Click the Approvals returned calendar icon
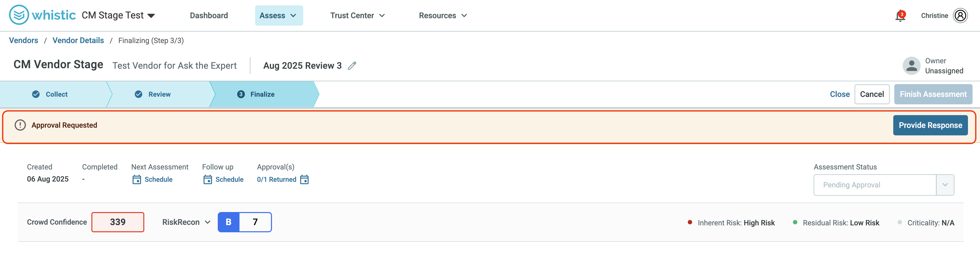Screen dimensions: 980x261 (x=304, y=179)
